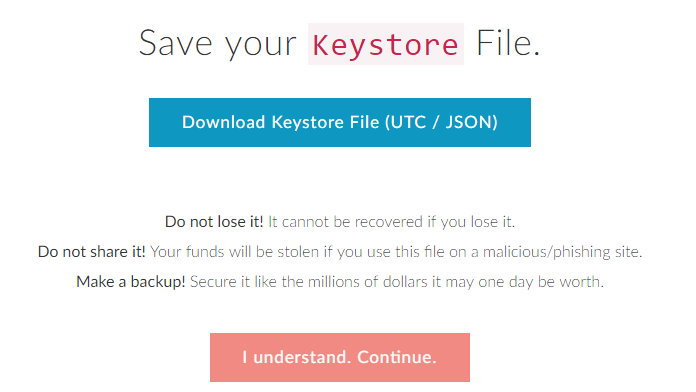Click the phrase 'may one day be worth'
The width and height of the screenshot is (696, 392).
pyautogui.click(x=524, y=282)
